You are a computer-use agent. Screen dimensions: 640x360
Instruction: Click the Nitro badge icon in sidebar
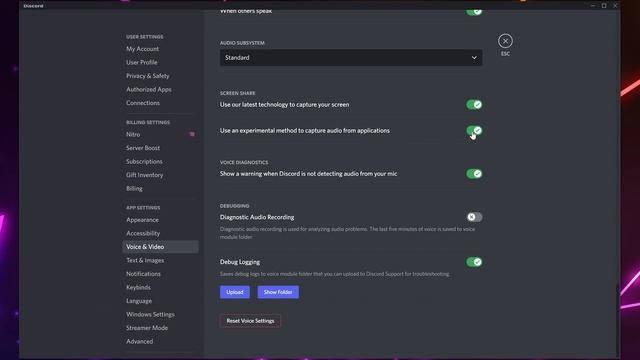(x=192, y=134)
